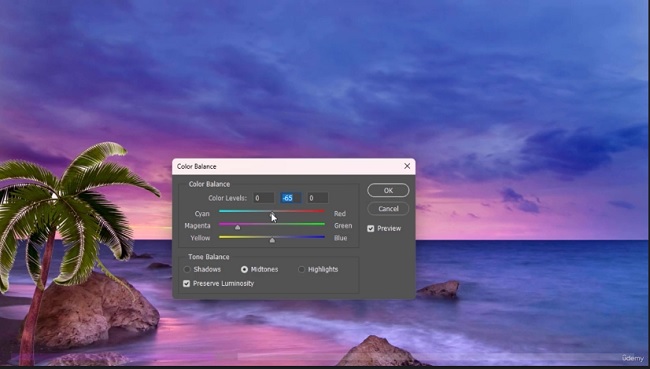Image resolution: width=650 pixels, height=369 pixels.
Task: Click the third Color Levels field
Action: click(x=318, y=198)
